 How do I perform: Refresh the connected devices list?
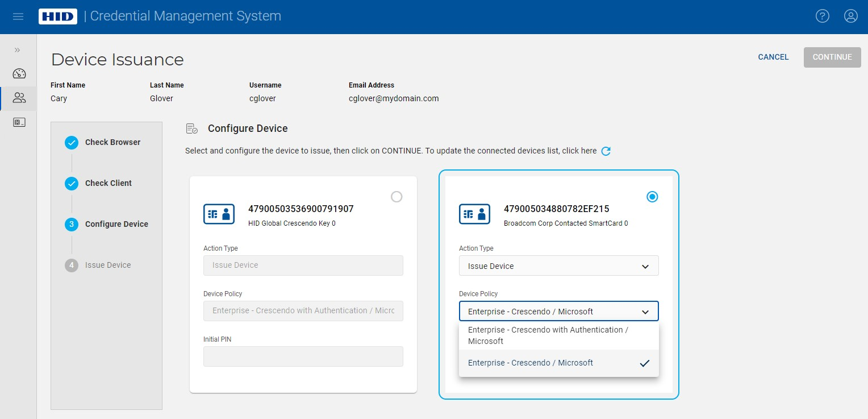coord(606,151)
